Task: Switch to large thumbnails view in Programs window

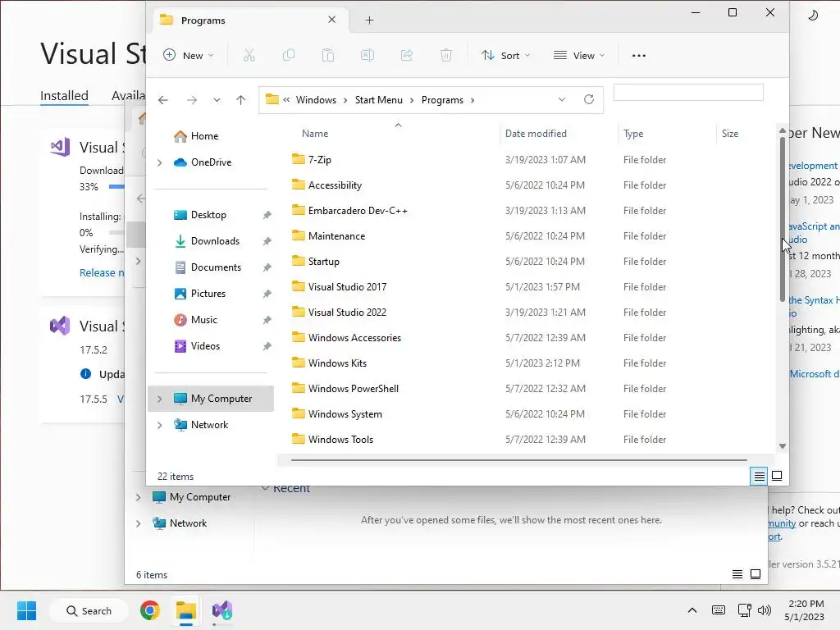Action: [x=777, y=476]
